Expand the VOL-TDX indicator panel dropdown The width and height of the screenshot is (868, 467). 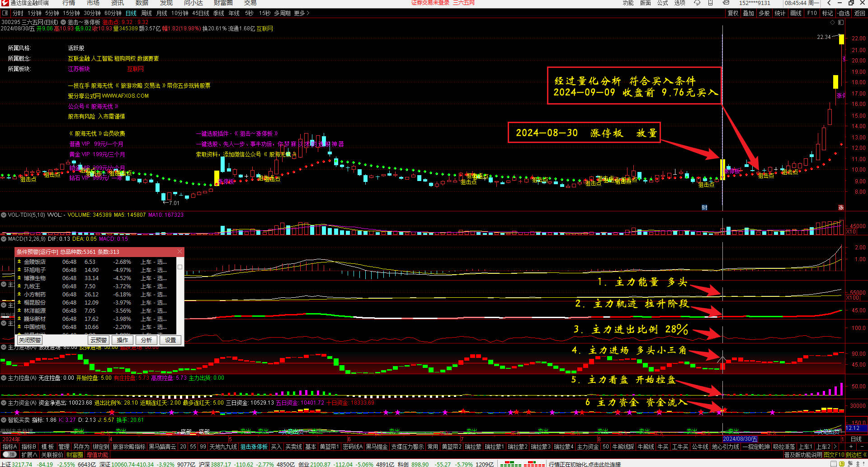point(4,215)
